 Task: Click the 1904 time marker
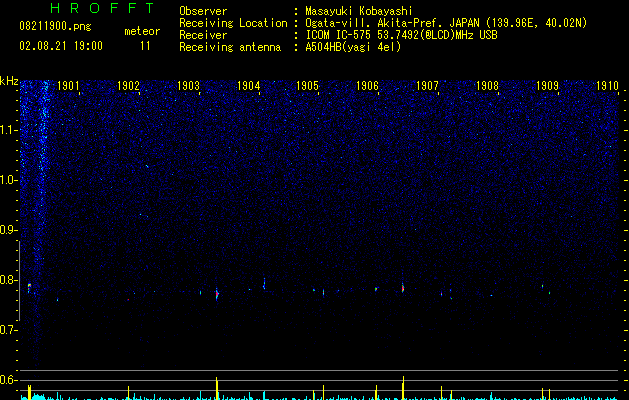point(248,86)
